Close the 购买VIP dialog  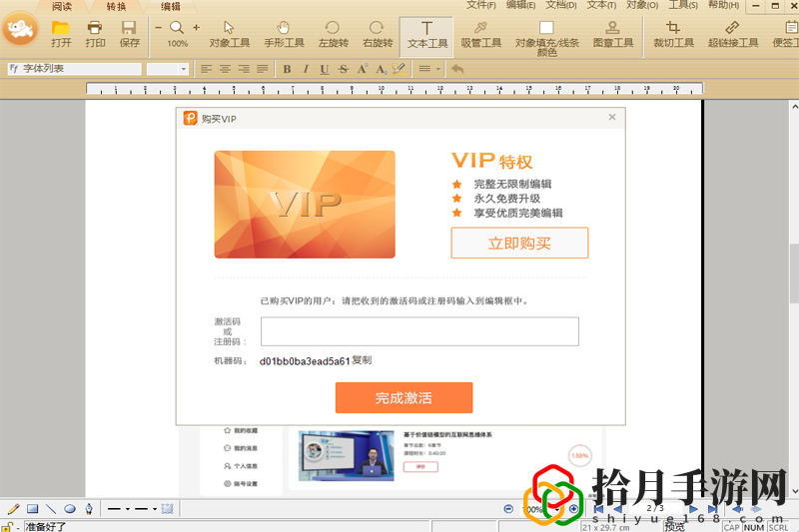point(612,117)
